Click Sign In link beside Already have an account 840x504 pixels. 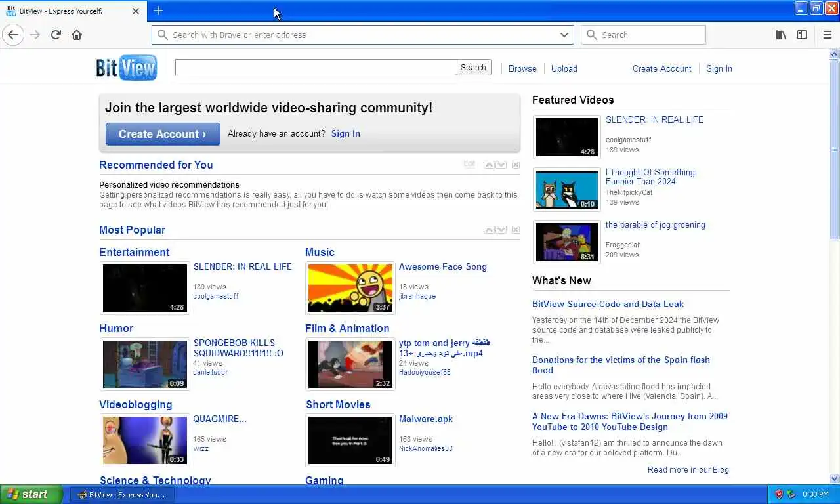point(346,133)
